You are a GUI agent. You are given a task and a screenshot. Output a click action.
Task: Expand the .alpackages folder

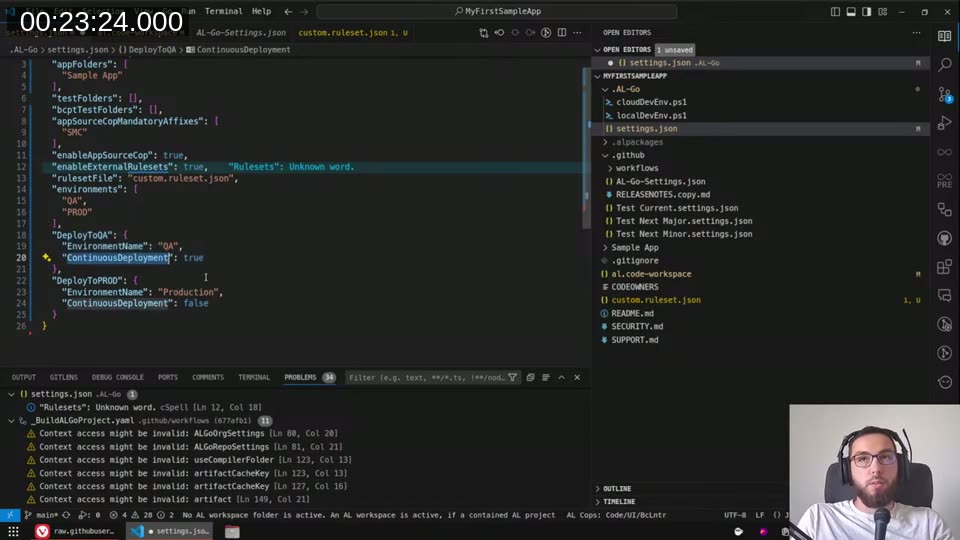point(606,142)
